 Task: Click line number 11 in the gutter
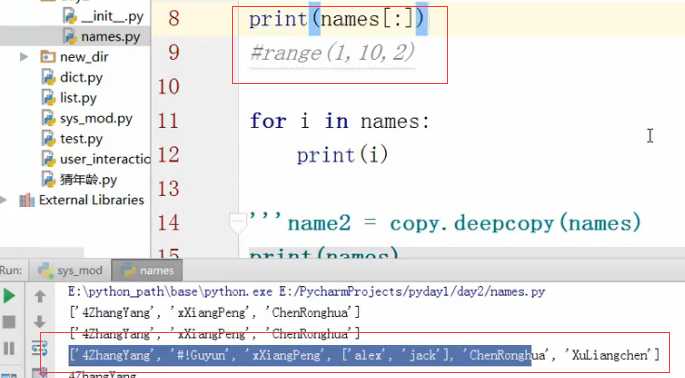[x=169, y=121]
